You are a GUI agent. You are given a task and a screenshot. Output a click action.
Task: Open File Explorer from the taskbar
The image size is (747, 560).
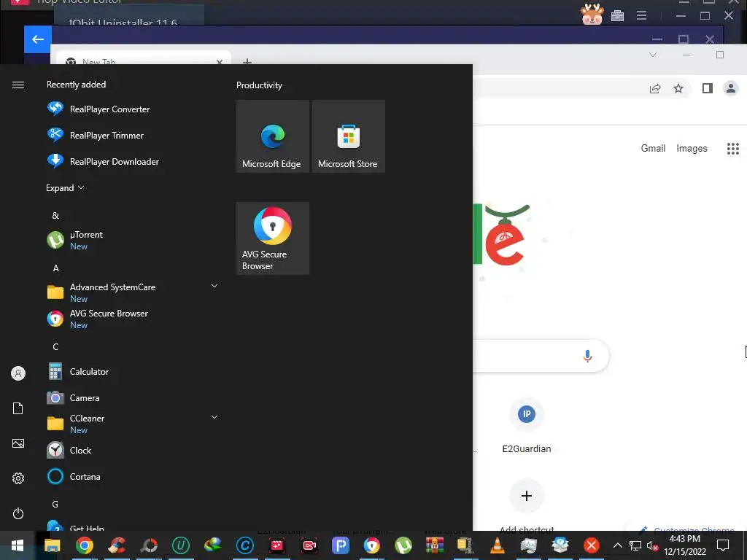(x=53, y=545)
